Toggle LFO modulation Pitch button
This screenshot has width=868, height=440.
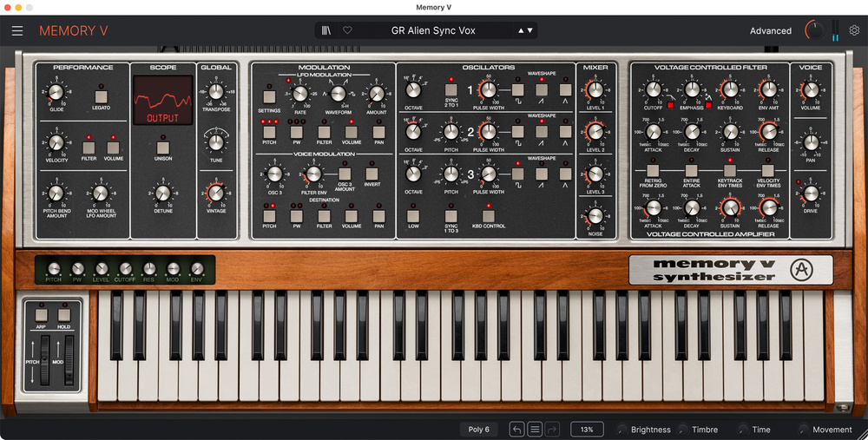point(269,132)
